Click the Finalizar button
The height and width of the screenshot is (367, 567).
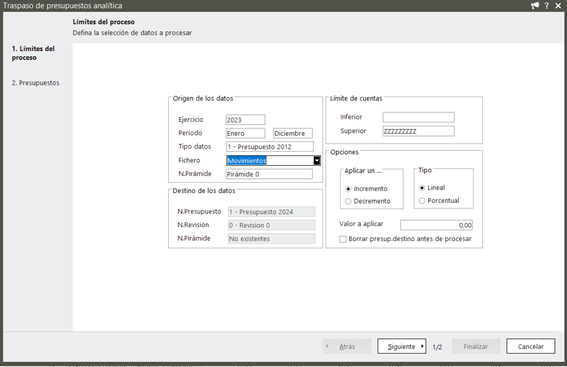pyautogui.click(x=476, y=346)
